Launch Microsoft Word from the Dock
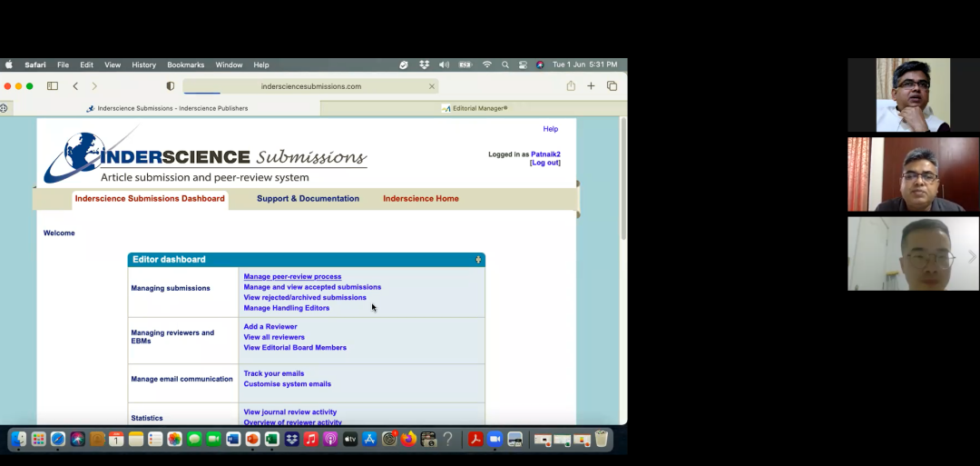 pos(233,439)
